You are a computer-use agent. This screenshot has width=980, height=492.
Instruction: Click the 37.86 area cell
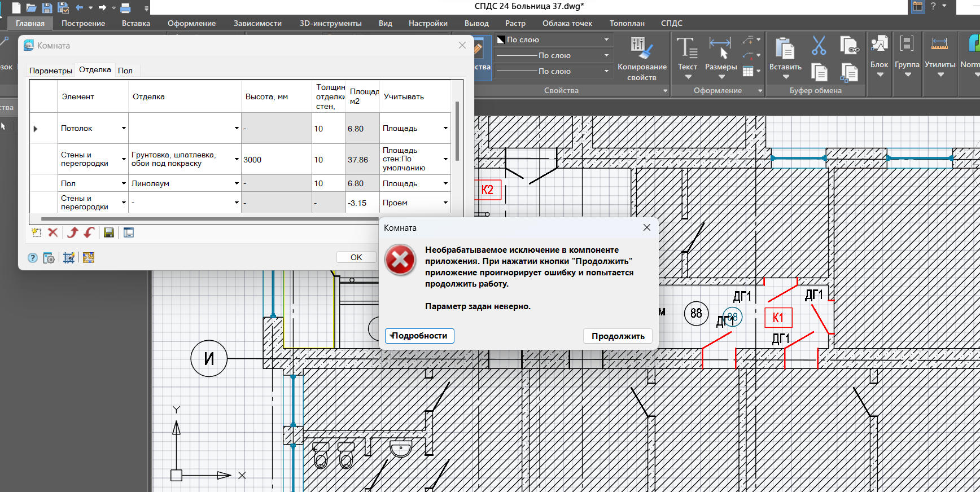click(362, 160)
